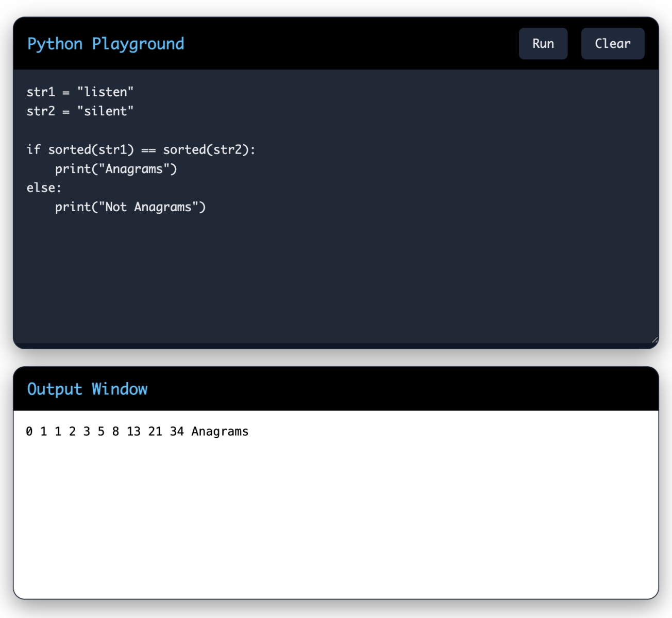Click the line with the sorted(str1) comparison
Viewport: 672px width, 618px height.
pos(141,149)
